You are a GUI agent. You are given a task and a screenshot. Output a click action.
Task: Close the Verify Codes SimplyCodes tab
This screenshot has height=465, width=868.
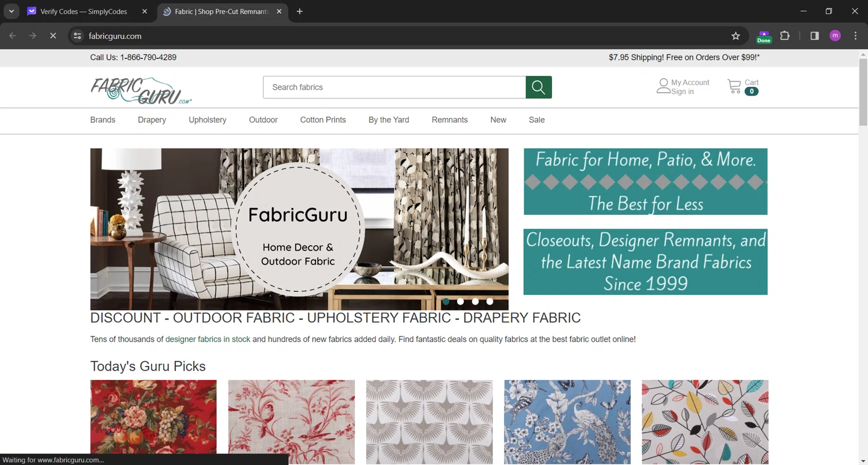145,12
